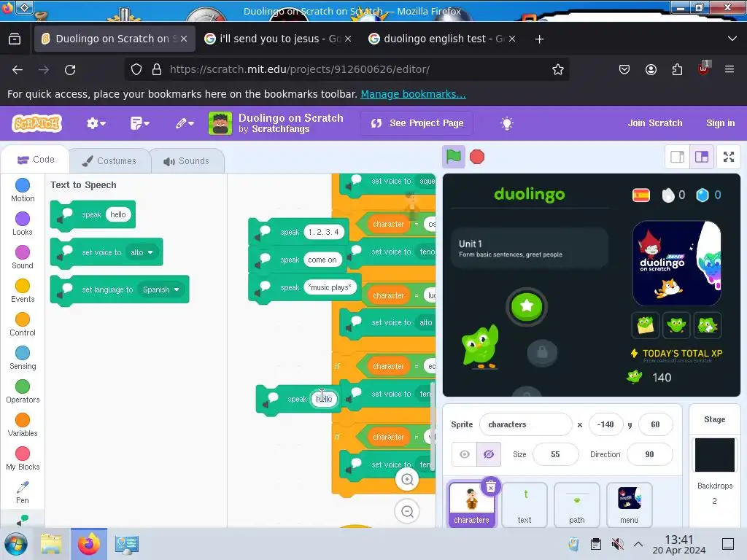
Task: Open language dropdown showing Spanish
Action: pyautogui.click(x=160, y=289)
